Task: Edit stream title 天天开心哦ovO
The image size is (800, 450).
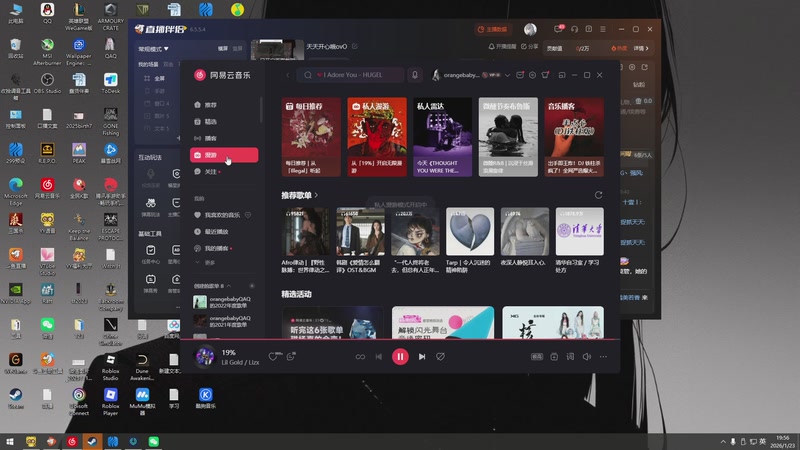Action: pos(355,46)
